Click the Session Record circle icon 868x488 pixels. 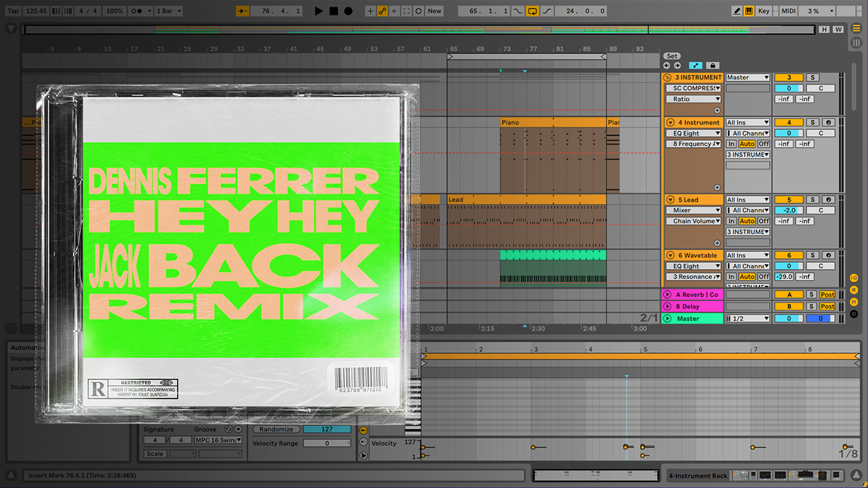[x=419, y=11]
